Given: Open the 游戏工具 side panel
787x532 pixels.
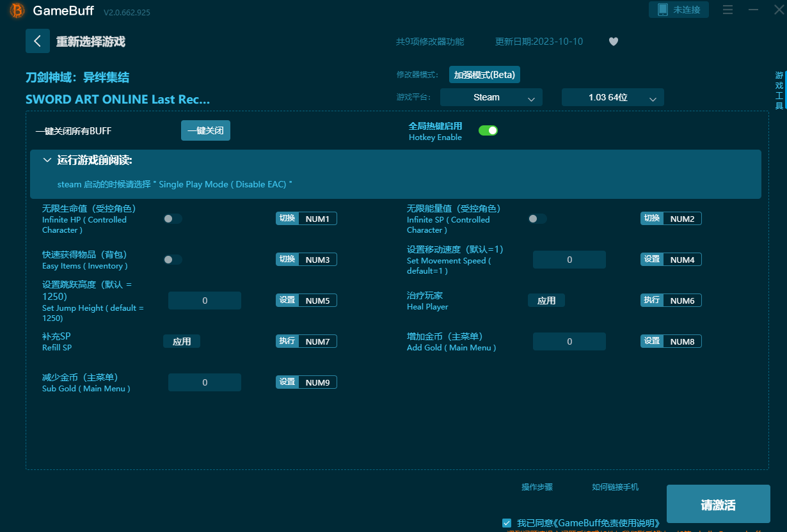Looking at the screenshot, I should pyautogui.click(x=779, y=90).
